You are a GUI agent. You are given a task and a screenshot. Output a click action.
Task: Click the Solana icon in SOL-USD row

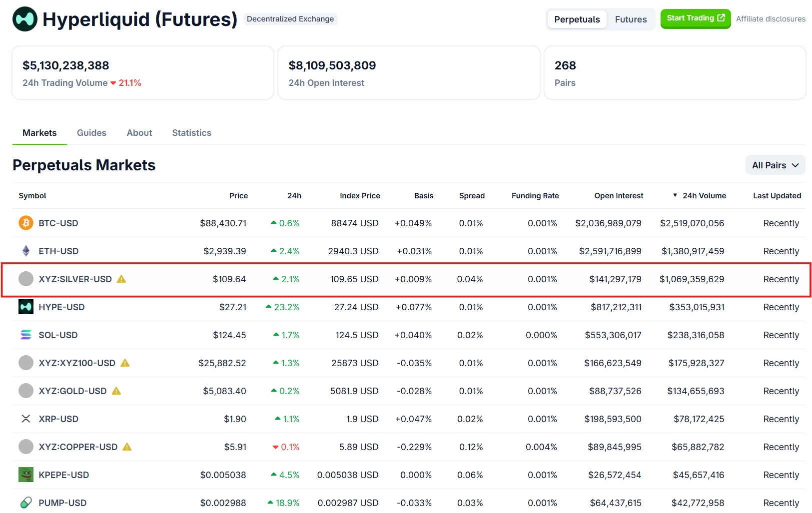click(x=26, y=335)
